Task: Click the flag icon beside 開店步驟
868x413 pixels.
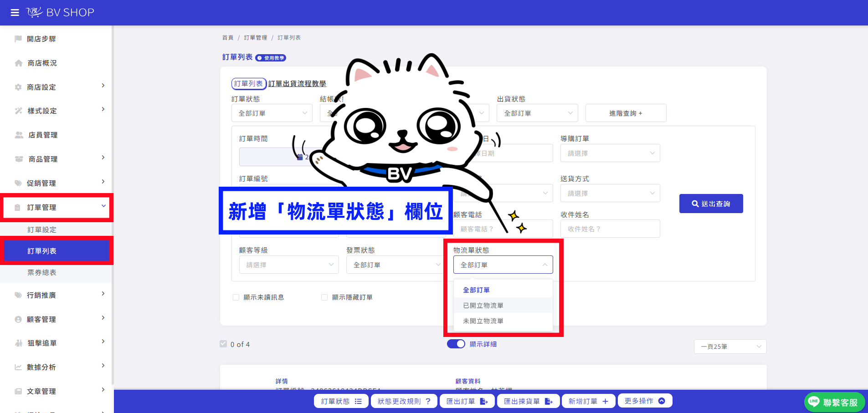Action: tap(18, 39)
